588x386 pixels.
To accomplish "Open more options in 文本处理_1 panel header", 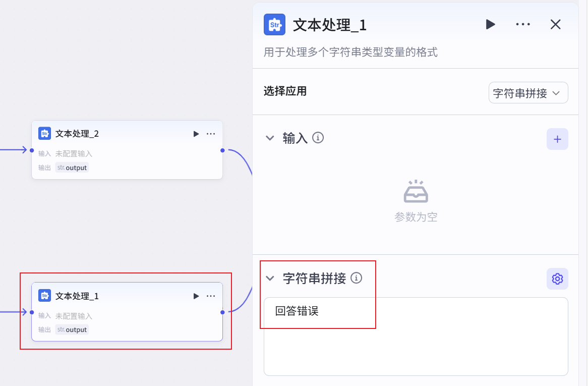I will tap(523, 24).
